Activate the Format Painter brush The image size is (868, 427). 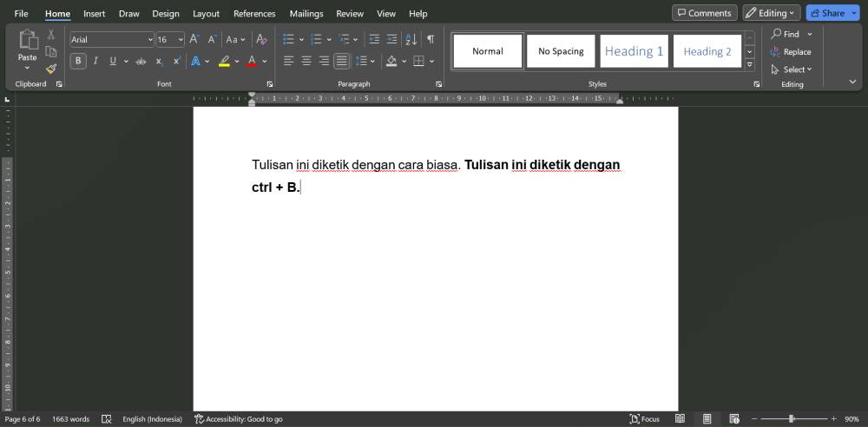pyautogui.click(x=51, y=69)
